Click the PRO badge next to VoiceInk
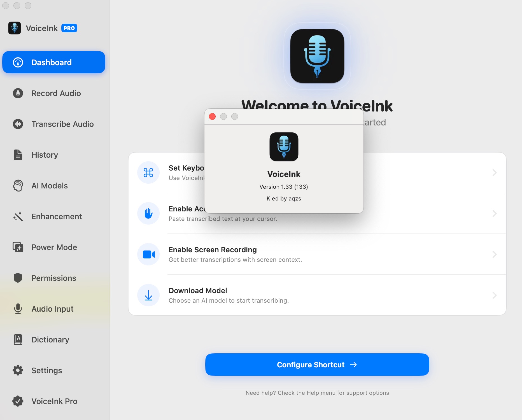The image size is (522, 420). [x=69, y=28]
